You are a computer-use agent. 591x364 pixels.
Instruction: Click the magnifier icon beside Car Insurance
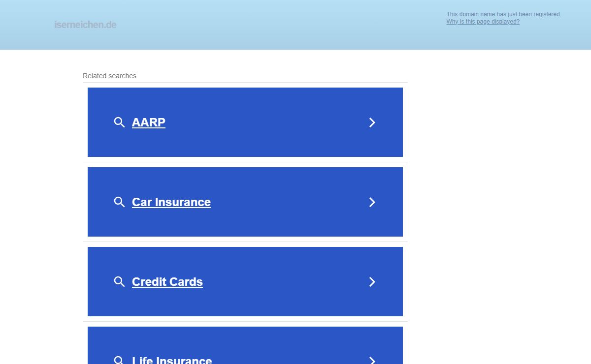119,202
